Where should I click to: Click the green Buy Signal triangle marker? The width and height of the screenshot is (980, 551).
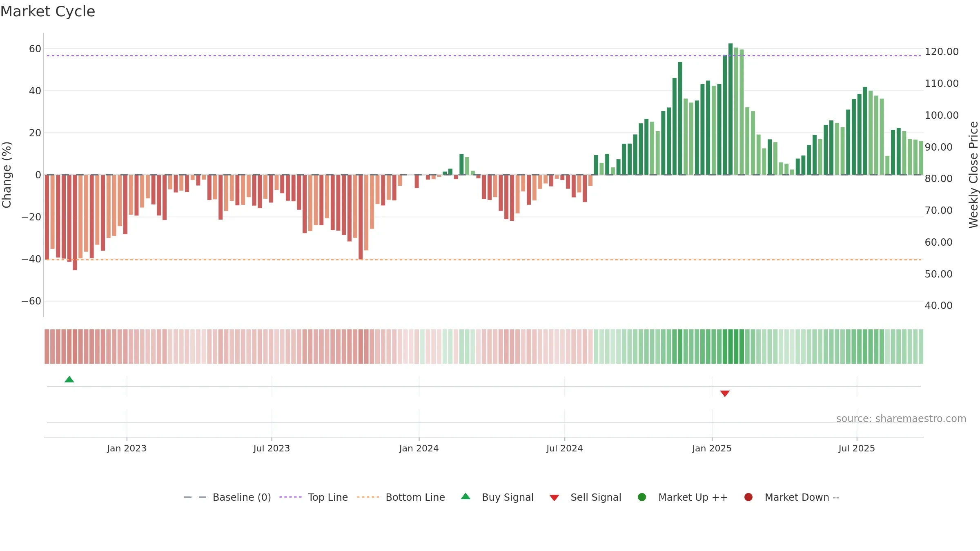coord(69,380)
